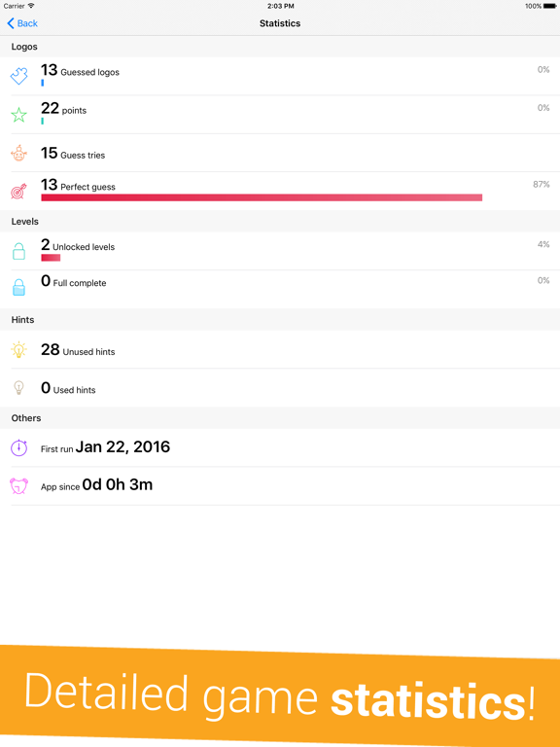Click the red target Perfect guess icon

pos(18,191)
